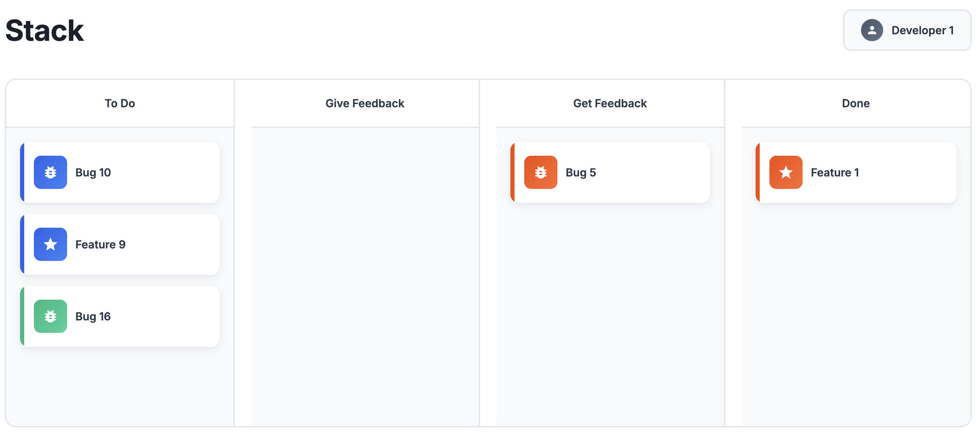The height and width of the screenshot is (436, 980).
Task: Click the Developer 1 avatar icon
Action: (871, 30)
